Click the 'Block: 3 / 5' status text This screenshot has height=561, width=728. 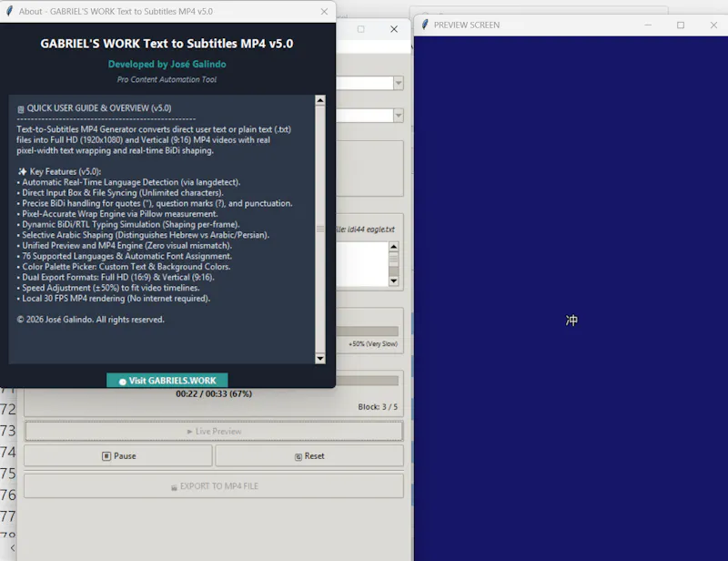tap(378, 407)
